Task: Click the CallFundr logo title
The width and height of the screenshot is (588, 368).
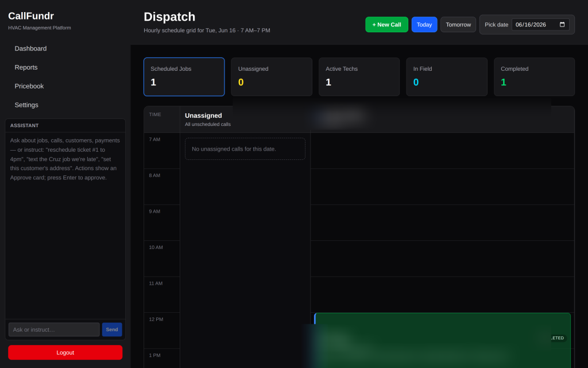Action: (x=31, y=16)
